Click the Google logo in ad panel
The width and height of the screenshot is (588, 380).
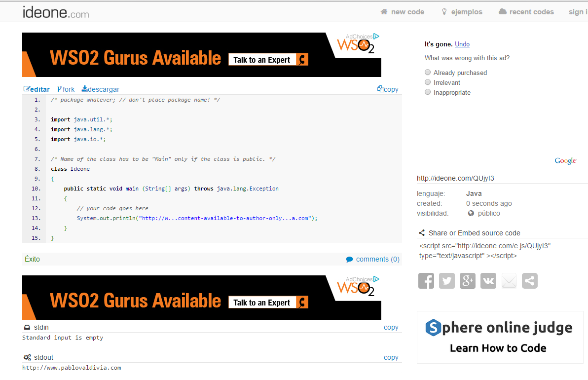[565, 161]
